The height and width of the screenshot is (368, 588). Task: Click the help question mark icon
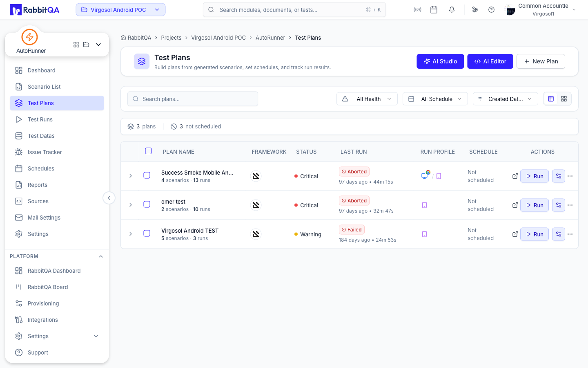[491, 10]
